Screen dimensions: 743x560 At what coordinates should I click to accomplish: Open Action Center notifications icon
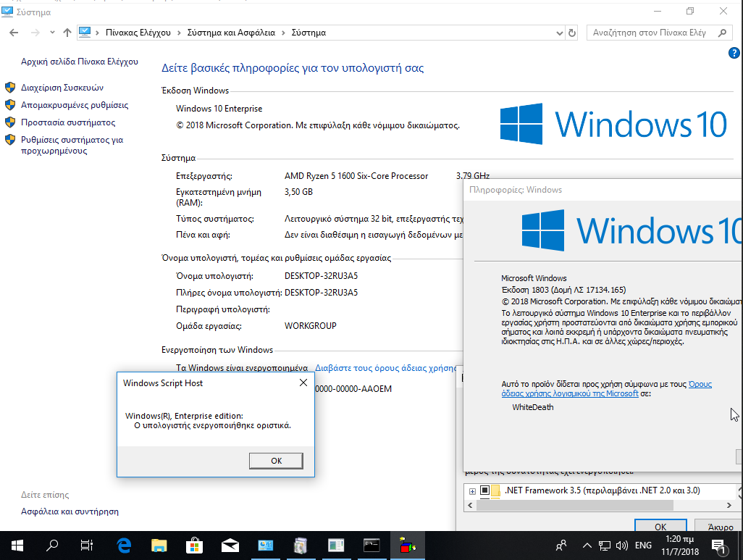(720, 547)
